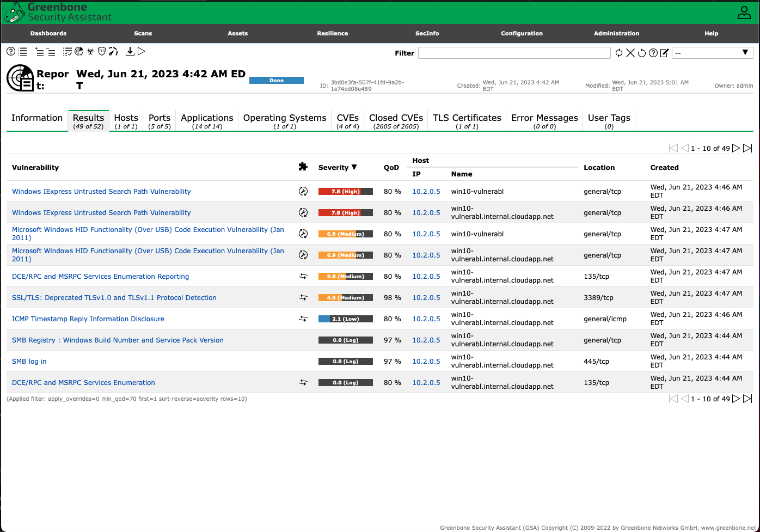This screenshot has height=532, width=760.
Task: Download the filtered report
Action: click(x=130, y=52)
